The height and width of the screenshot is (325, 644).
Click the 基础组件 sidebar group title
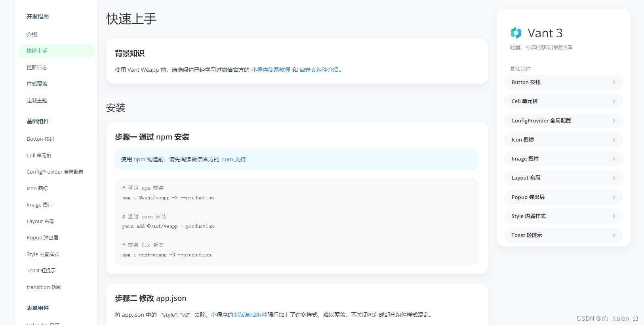click(38, 121)
